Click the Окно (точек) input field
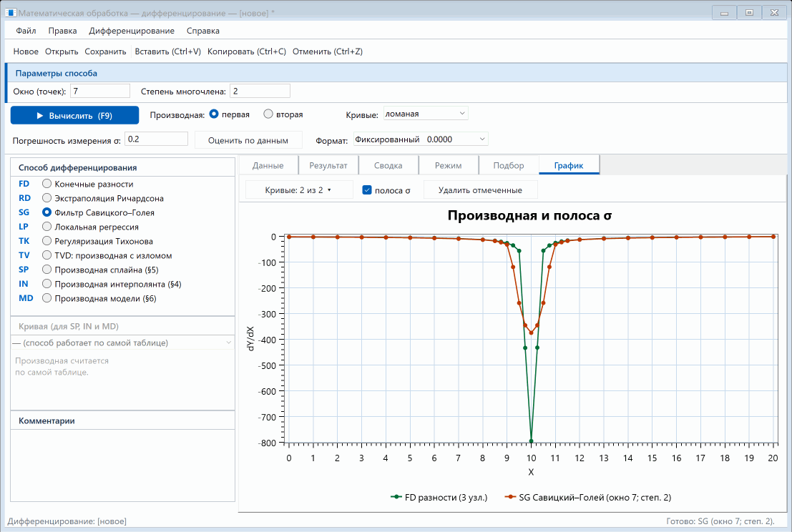Screen dimensions: 792x532 click(100, 91)
